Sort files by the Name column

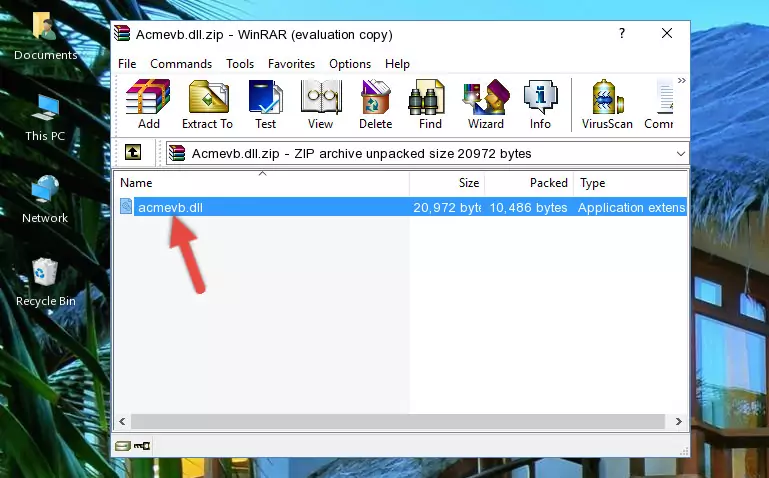[262, 183]
